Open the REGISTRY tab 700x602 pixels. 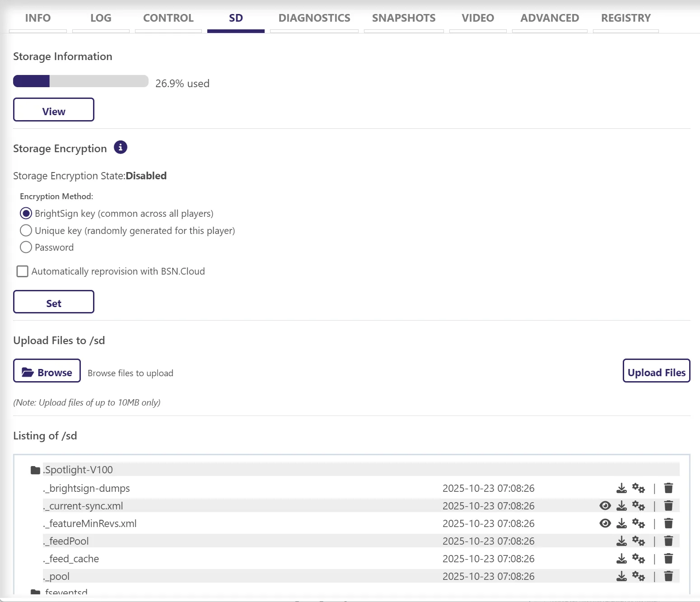(625, 18)
